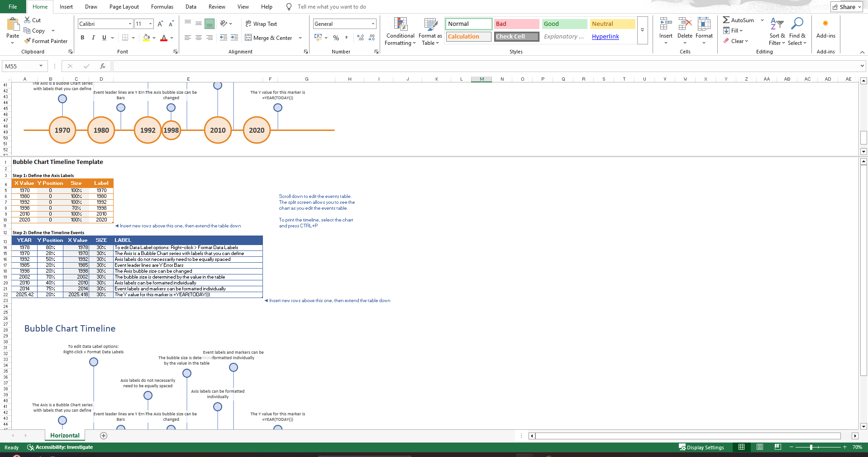The image size is (868, 457).
Task: Open Format as Table gallery
Action: [x=430, y=32]
